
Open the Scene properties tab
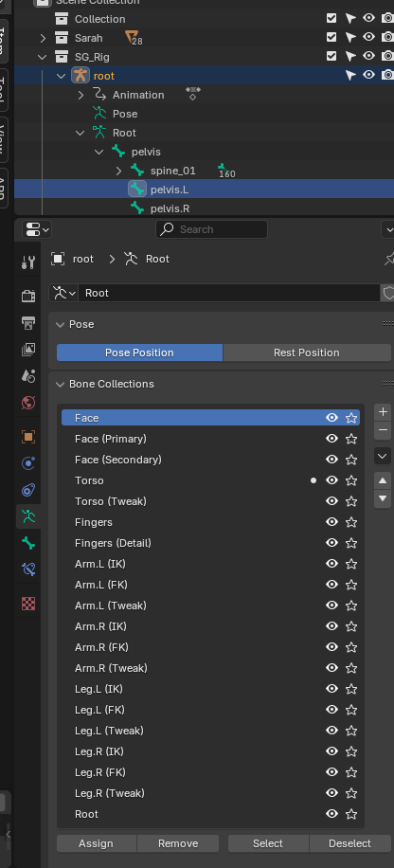pyautogui.click(x=28, y=376)
